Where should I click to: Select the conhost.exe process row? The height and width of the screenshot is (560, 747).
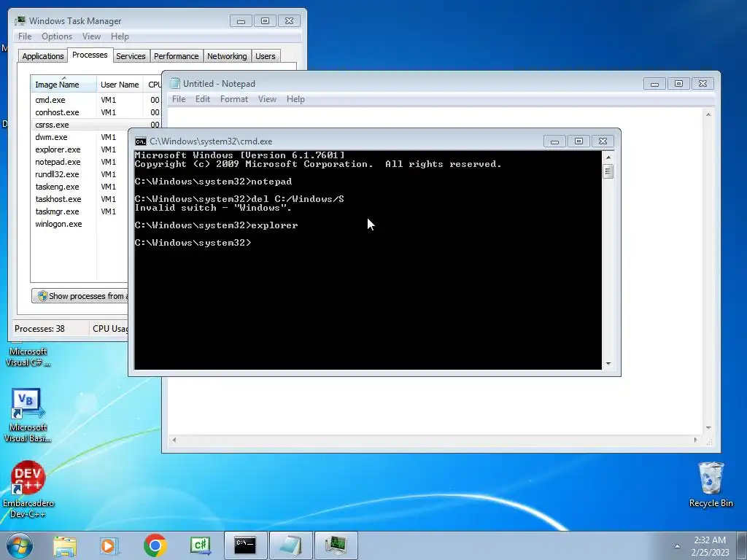pyautogui.click(x=96, y=112)
